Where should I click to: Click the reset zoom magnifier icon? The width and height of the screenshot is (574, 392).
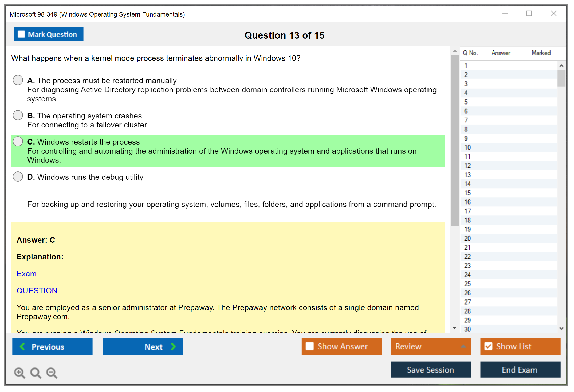tap(36, 373)
